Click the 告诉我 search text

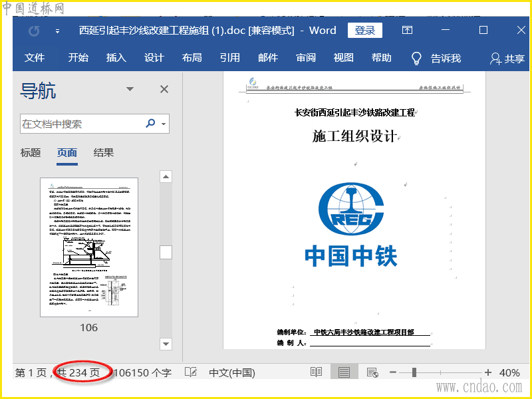pyautogui.click(x=446, y=59)
